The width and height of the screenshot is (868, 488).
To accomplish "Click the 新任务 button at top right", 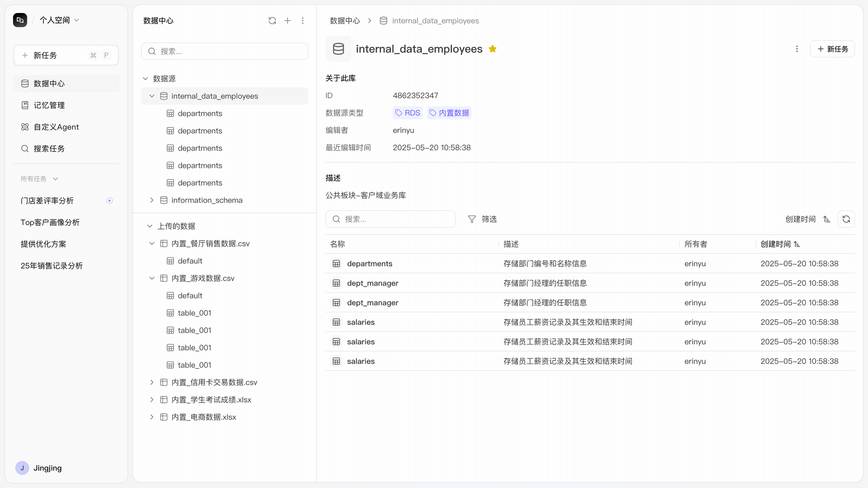I will pyautogui.click(x=832, y=49).
